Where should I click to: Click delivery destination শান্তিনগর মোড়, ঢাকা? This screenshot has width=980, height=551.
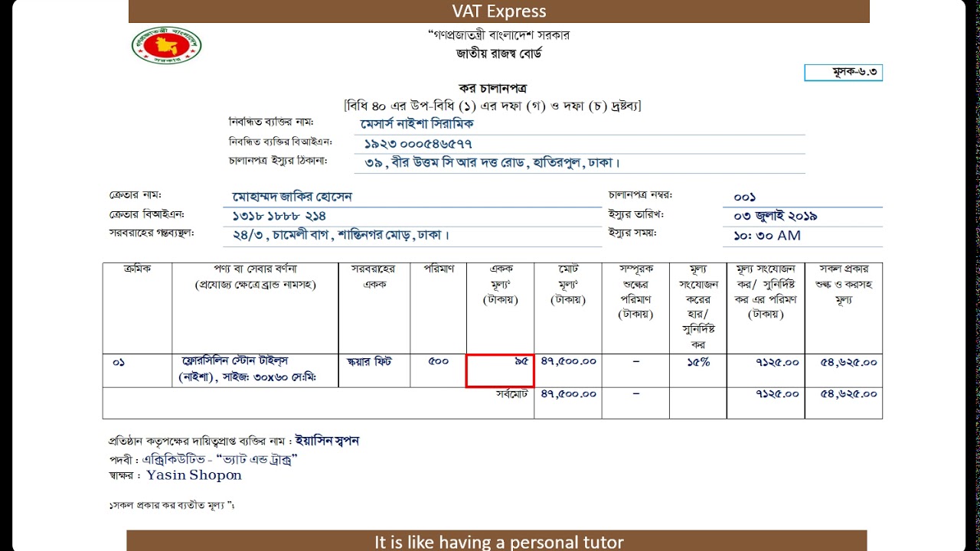[x=341, y=236]
